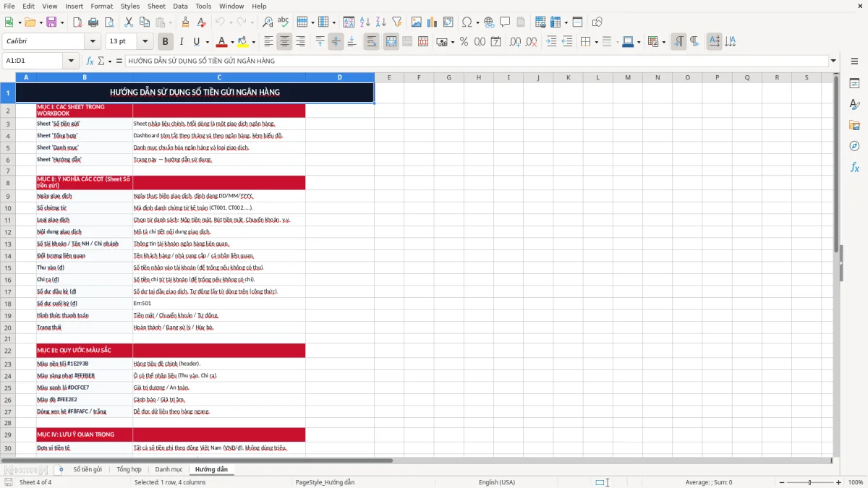Switch to the 'Tổng hợp' sheet tab

coord(129,469)
